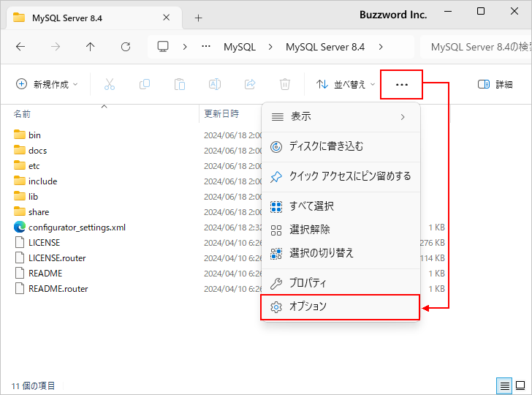The image size is (532, 395).
Task: Choose すべて選択 from the menu
Action: click(341, 206)
